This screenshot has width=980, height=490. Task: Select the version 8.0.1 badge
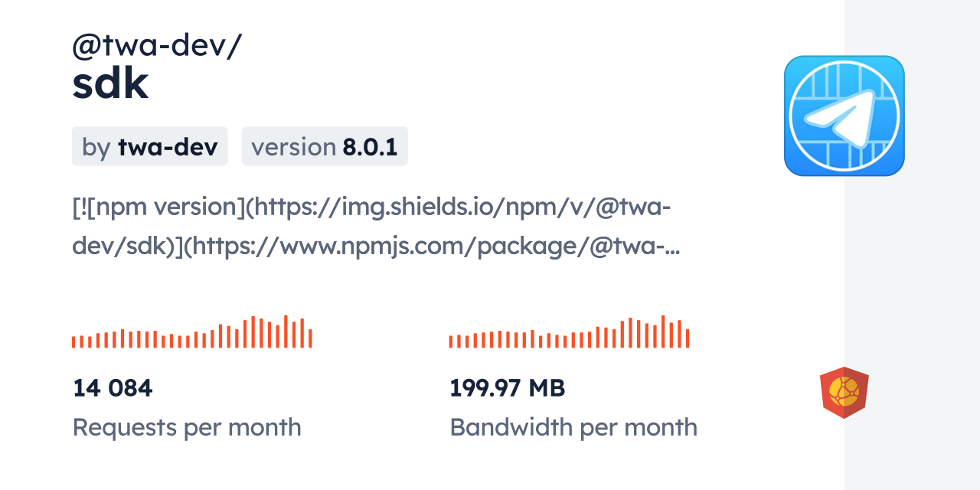pyautogui.click(x=325, y=146)
